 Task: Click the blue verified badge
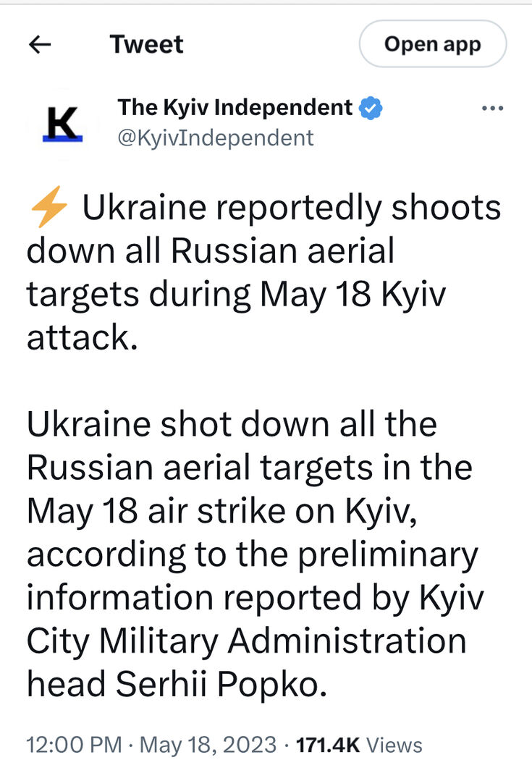click(372, 109)
